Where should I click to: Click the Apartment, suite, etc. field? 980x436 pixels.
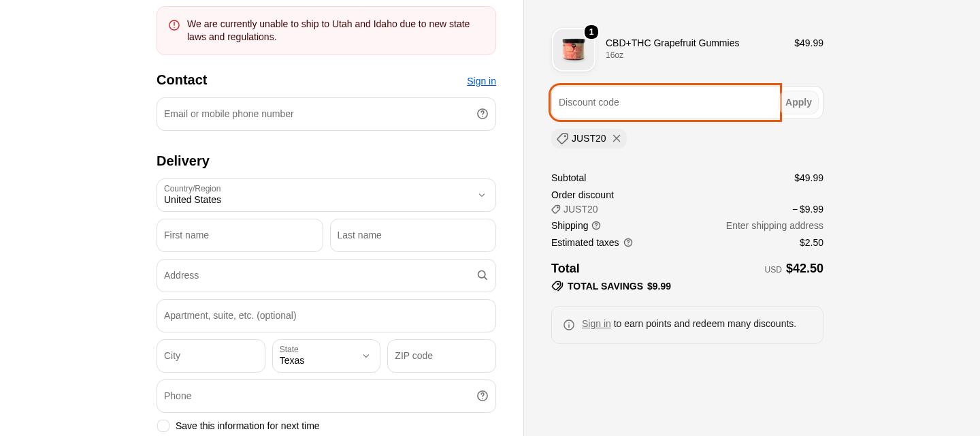click(x=326, y=315)
